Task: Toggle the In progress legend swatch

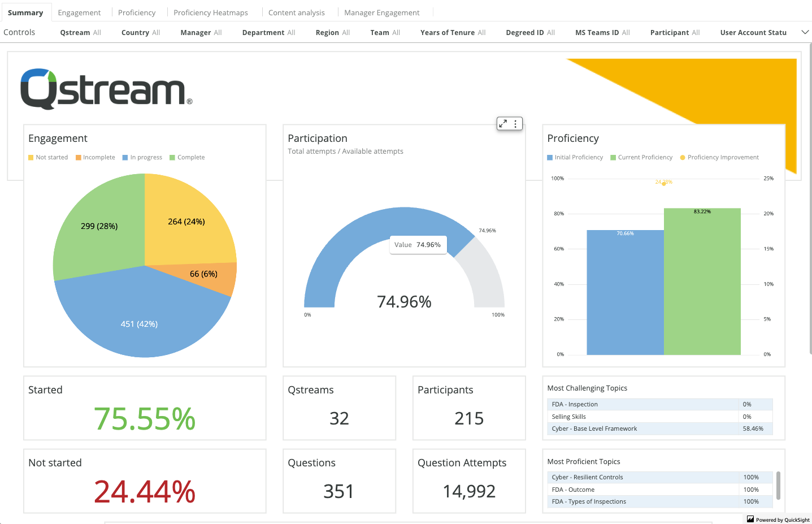Action: pyautogui.click(x=125, y=158)
